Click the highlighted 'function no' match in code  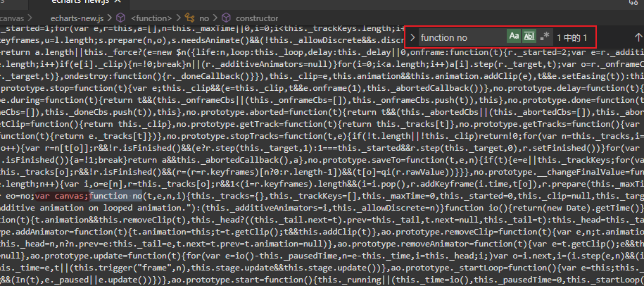tap(116, 196)
